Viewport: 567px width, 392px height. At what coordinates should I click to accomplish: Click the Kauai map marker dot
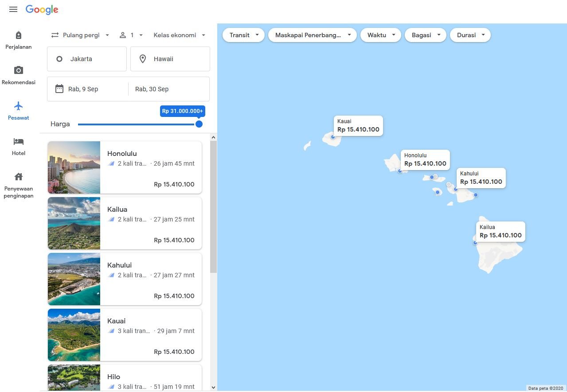pos(333,137)
